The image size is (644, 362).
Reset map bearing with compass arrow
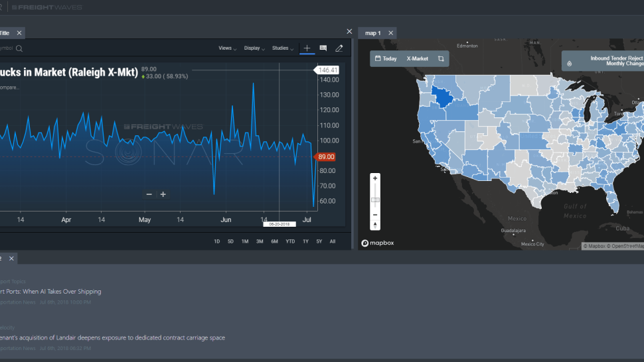click(375, 225)
